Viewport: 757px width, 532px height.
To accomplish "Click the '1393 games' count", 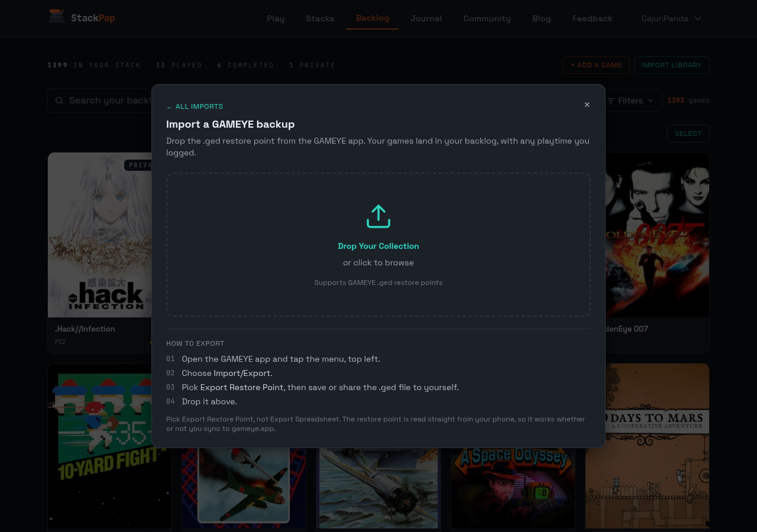I will (x=688, y=100).
